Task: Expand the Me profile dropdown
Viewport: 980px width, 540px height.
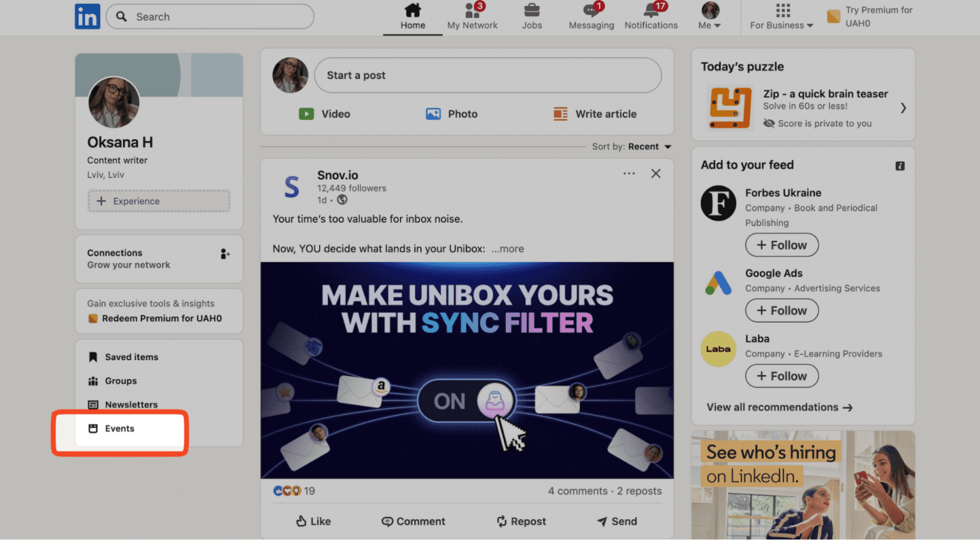Action: click(709, 17)
